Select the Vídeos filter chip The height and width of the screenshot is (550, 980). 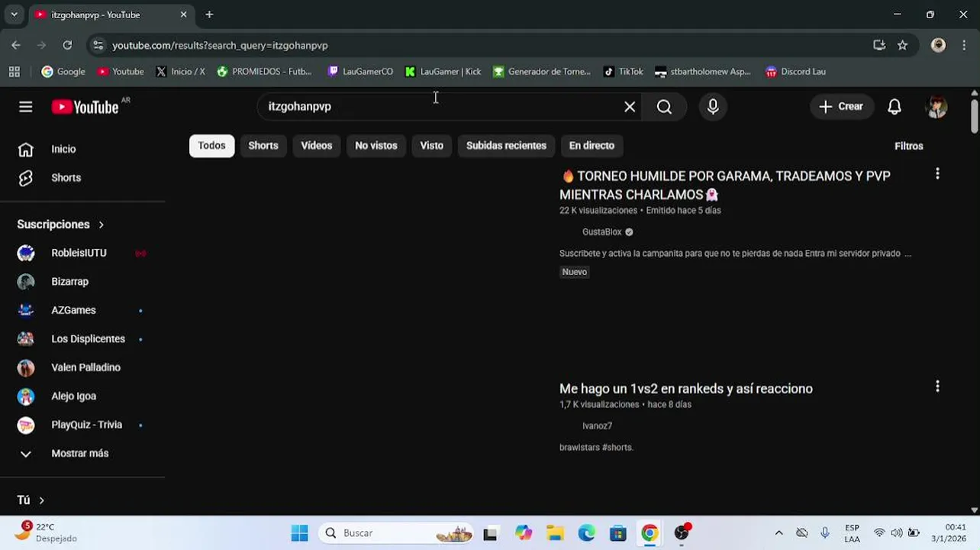[316, 145]
